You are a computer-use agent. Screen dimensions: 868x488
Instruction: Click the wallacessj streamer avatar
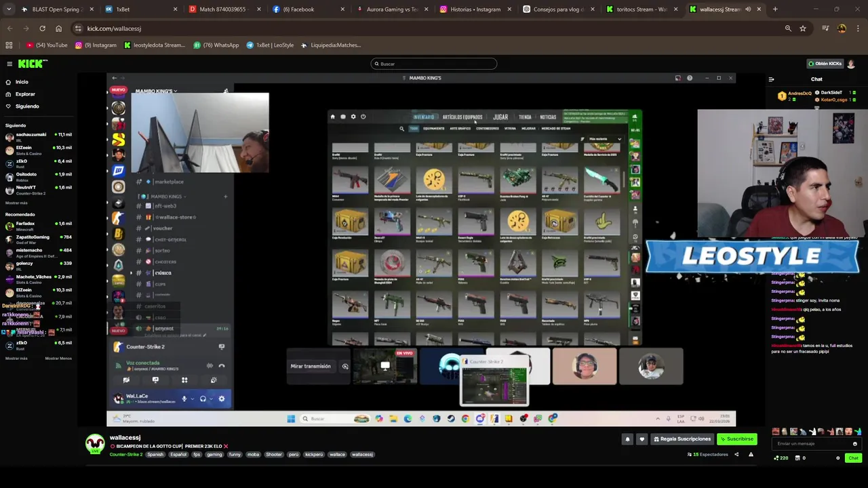tap(95, 443)
